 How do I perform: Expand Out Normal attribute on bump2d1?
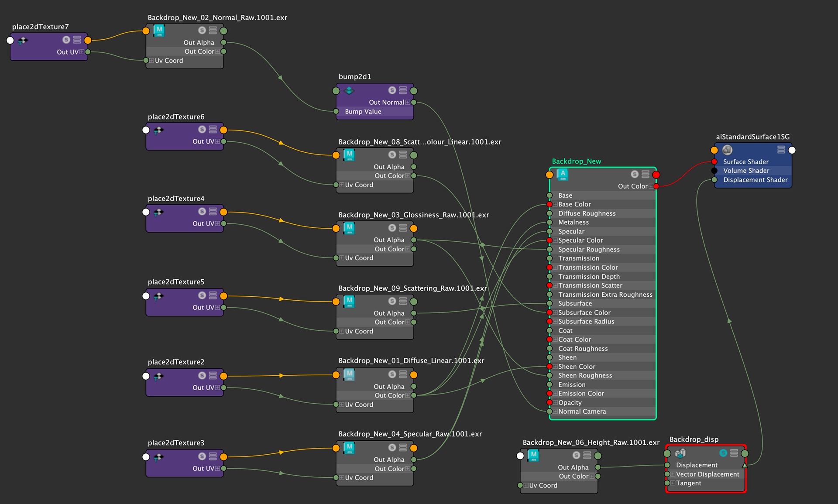(408, 103)
